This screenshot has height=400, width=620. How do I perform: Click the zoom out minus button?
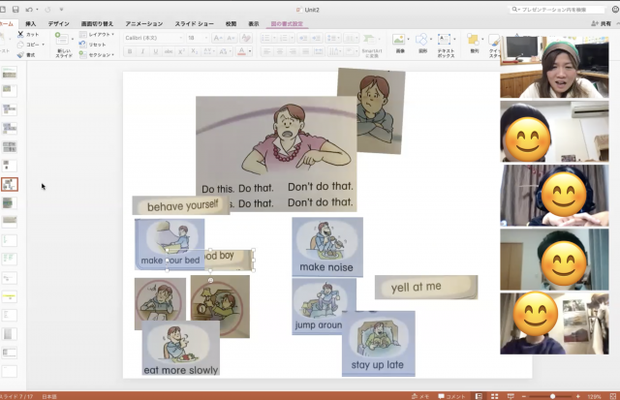pos(524,396)
